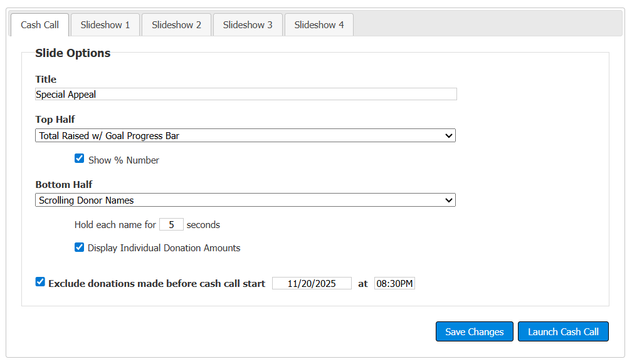Select the Slideshow 2 tab
This screenshot has height=364, width=632.
pyautogui.click(x=176, y=25)
